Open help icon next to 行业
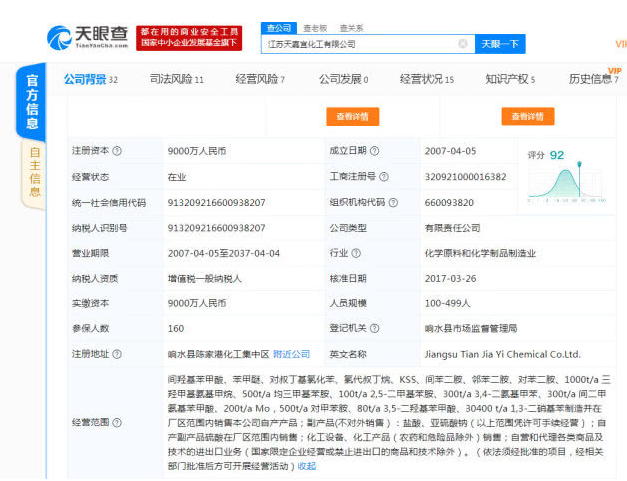The width and height of the screenshot is (627, 481). (x=356, y=253)
